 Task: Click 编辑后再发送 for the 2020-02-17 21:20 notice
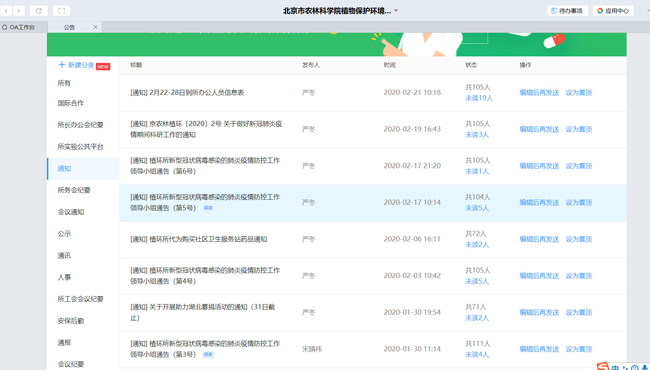pos(539,166)
